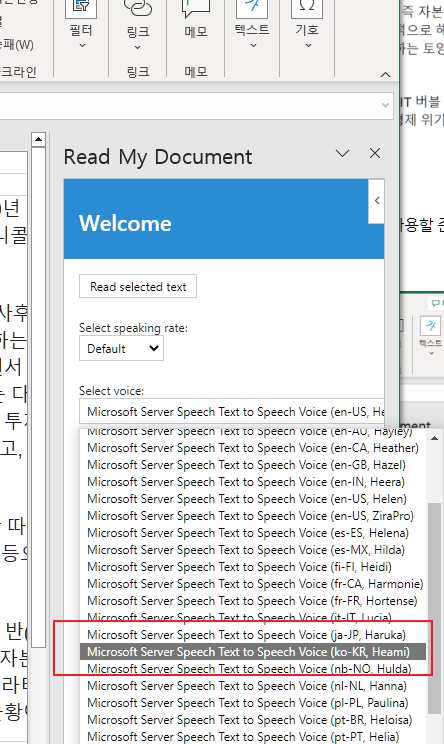Collapse the ribbon with the up chevron
444x744 pixels.
coord(386,74)
